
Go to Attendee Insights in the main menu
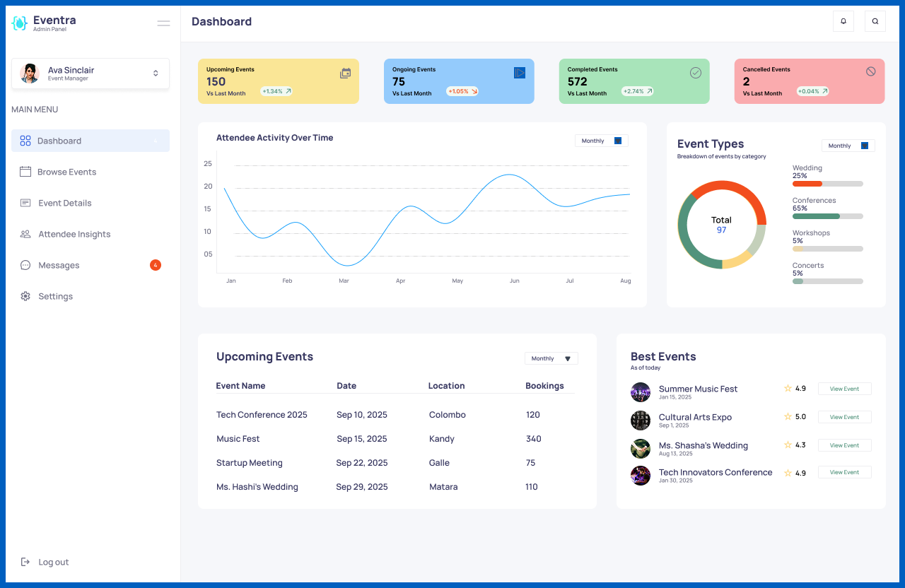click(x=74, y=234)
